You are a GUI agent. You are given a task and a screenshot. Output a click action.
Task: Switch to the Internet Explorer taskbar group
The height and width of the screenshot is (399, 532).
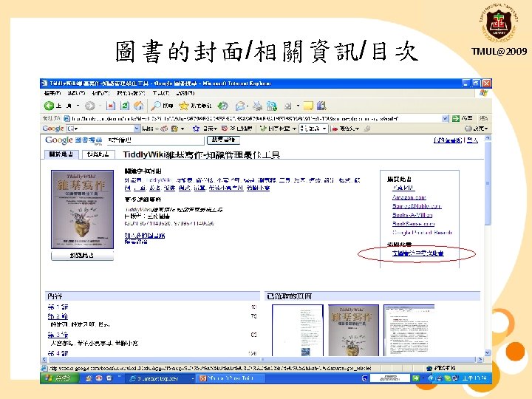click(161, 378)
